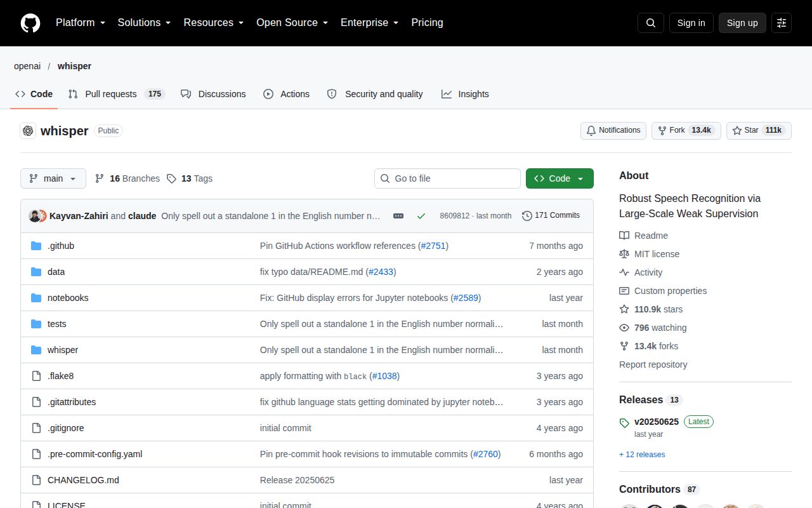The height and width of the screenshot is (508, 812).
Task: Open the main branch selector
Action: point(53,178)
